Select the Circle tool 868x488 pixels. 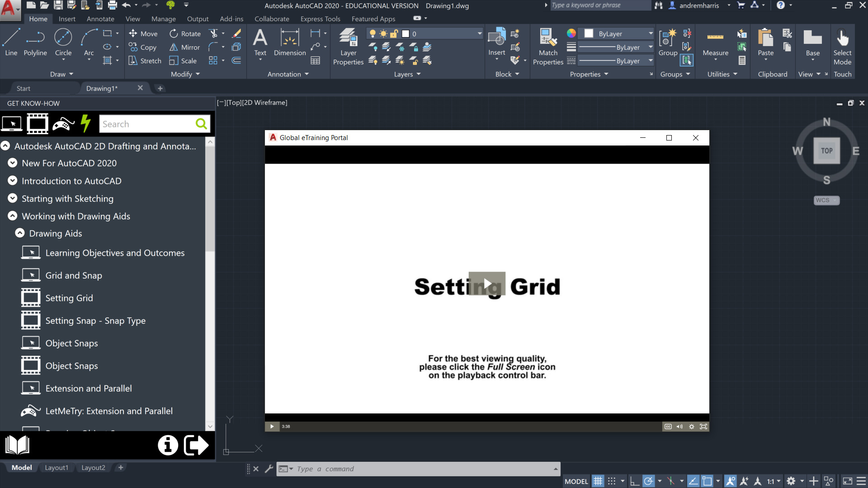pyautogui.click(x=63, y=42)
